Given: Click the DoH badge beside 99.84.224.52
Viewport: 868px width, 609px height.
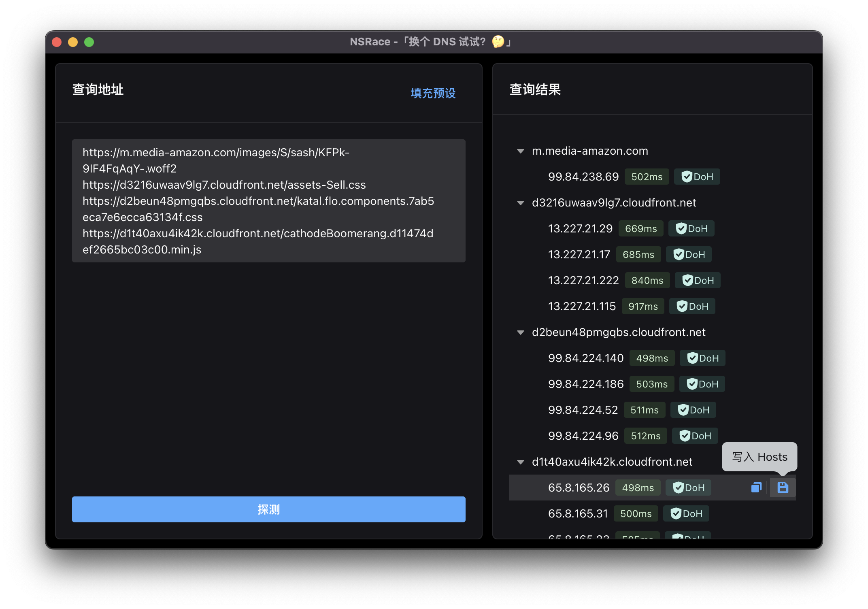Looking at the screenshot, I should (693, 410).
